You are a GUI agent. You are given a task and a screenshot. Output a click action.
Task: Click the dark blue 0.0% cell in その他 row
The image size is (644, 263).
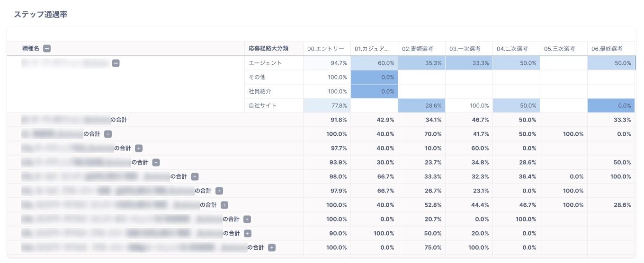pos(374,77)
